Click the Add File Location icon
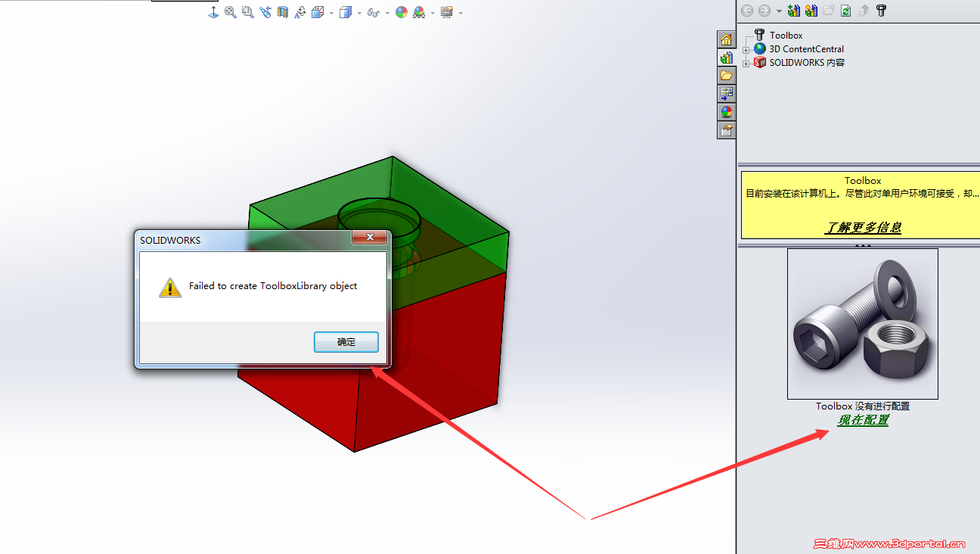The height and width of the screenshot is (554, 980). click(811, 11)
